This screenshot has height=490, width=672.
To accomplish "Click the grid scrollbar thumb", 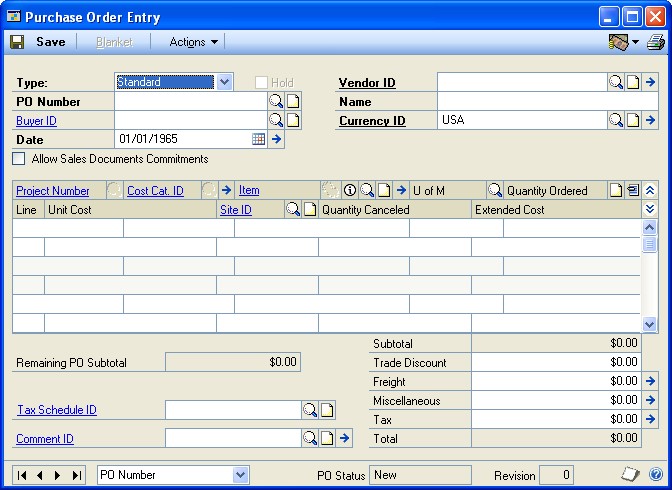I will (650, 244).
